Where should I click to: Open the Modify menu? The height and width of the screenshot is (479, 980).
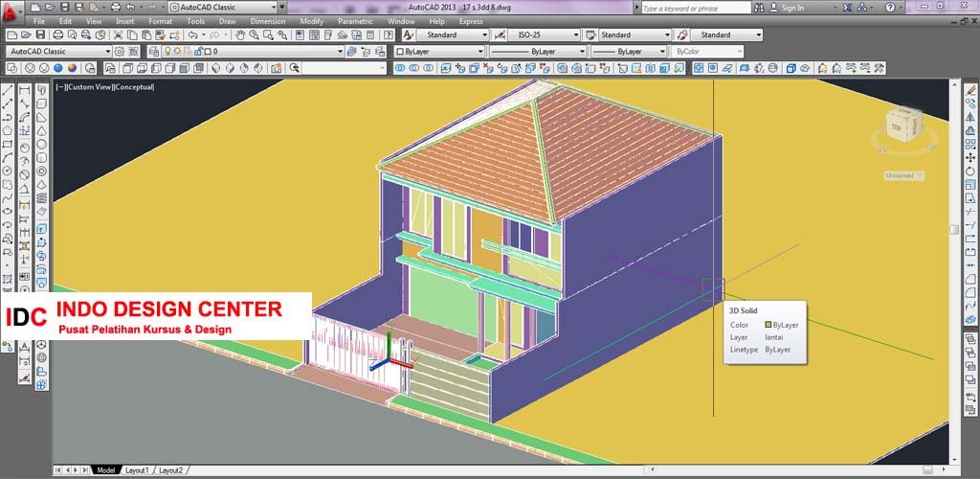[x=311, y=21]
